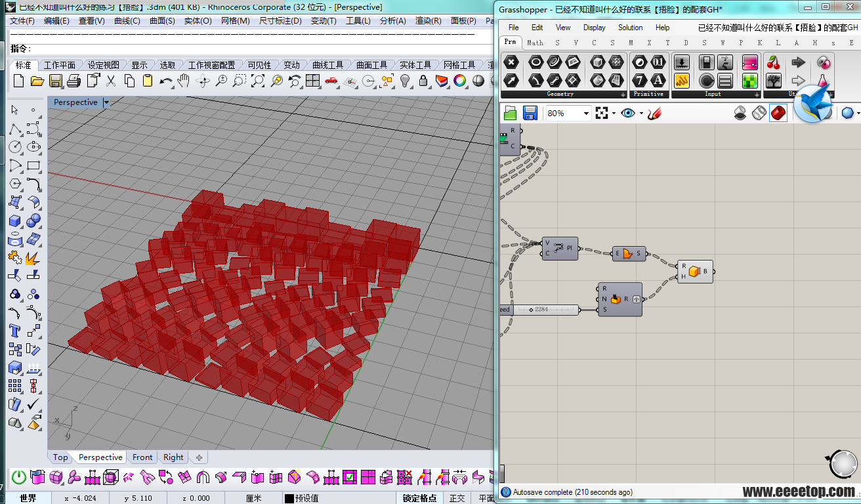Select the Circle parameter hexagon icon

pos(536,62)
